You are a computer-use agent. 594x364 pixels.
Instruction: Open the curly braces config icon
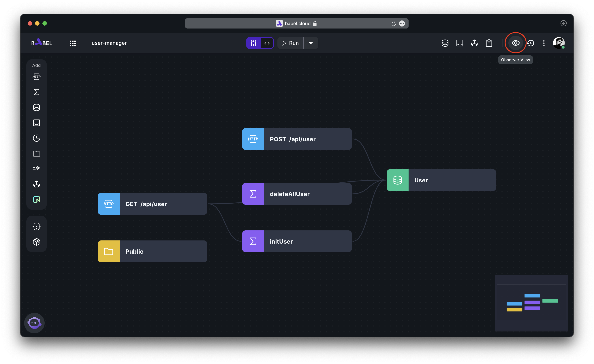36,227
